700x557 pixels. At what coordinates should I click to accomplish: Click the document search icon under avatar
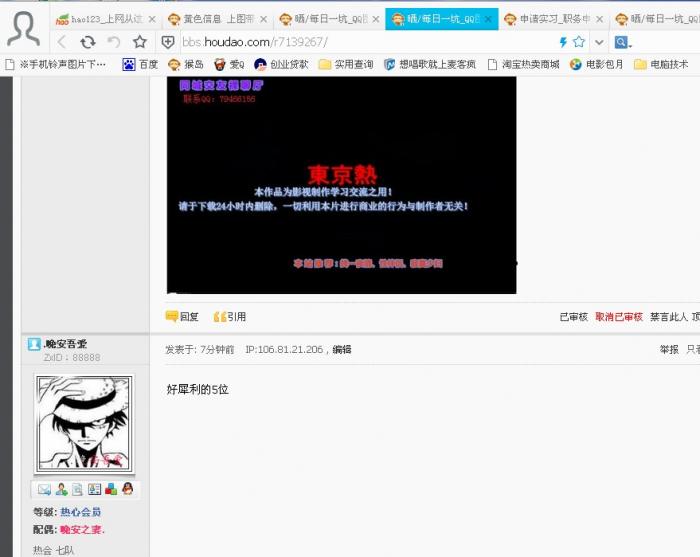tap(77, 490)
